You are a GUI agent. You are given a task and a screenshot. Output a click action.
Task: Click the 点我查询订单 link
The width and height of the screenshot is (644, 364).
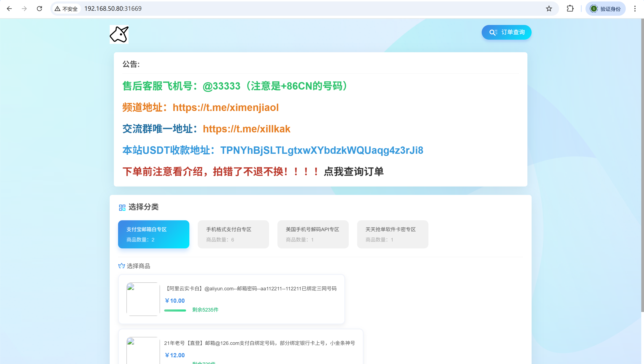[354, 172]
